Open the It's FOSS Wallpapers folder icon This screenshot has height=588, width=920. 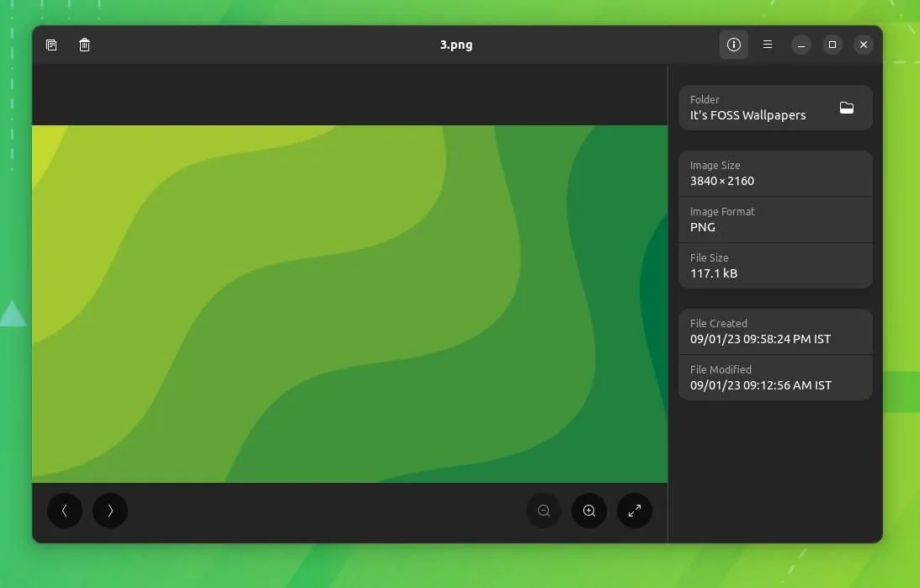[846, 108]
